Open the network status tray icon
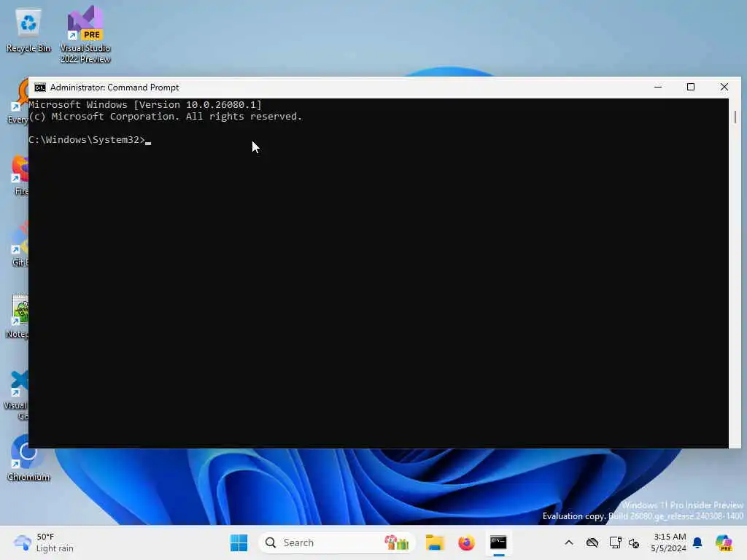This screenshot has width=747, height=560. pos(615,542)
